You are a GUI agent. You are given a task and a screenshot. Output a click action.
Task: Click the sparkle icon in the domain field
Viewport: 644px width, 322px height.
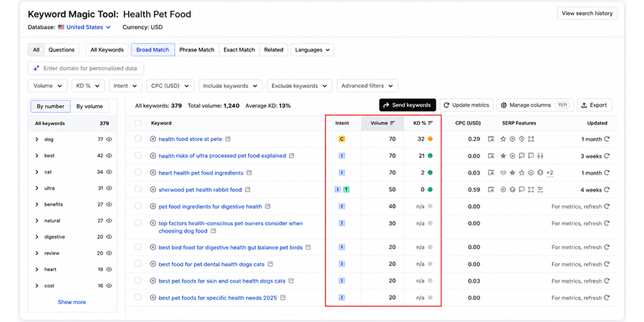[x=36, y=68]
